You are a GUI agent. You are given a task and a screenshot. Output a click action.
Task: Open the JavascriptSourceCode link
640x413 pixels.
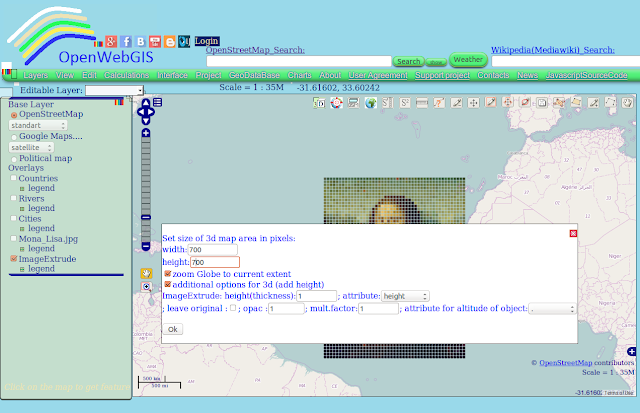(587, 75)
